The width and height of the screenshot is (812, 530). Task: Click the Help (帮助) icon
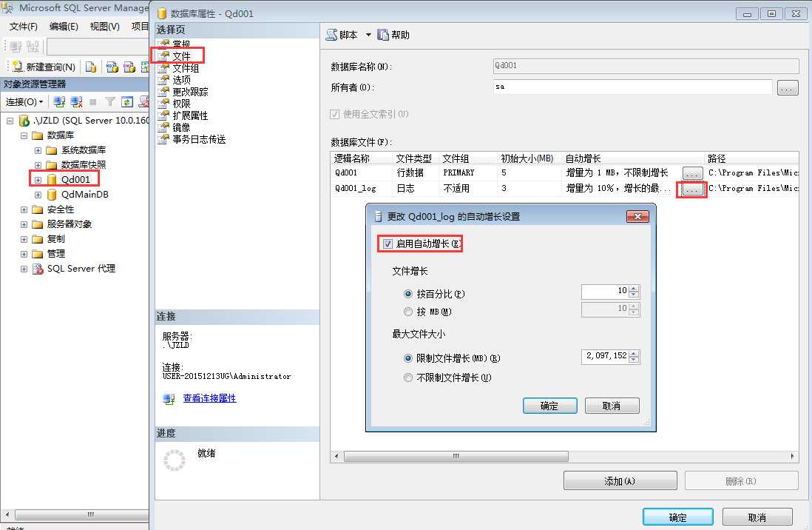point(382,35)
